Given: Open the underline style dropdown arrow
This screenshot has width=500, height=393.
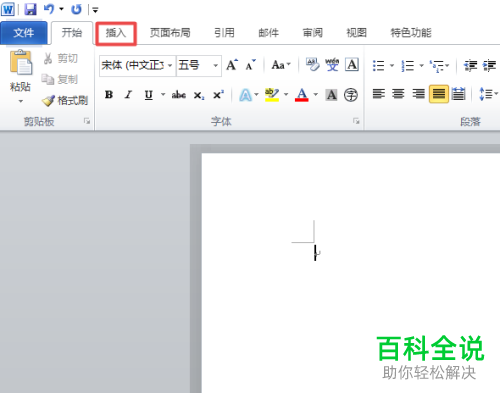Looking at the screenshot, I should pyautogui.click(x=163, y=95).
